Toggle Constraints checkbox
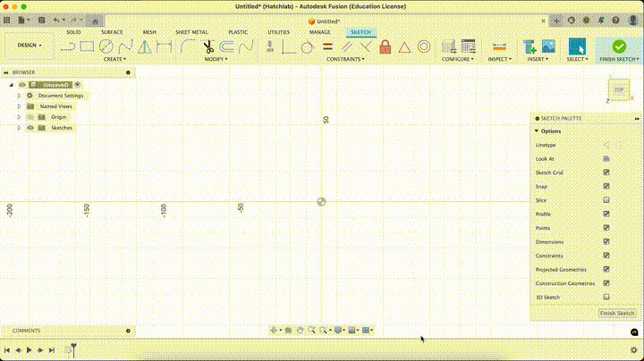644x361 pixels. 606,256
